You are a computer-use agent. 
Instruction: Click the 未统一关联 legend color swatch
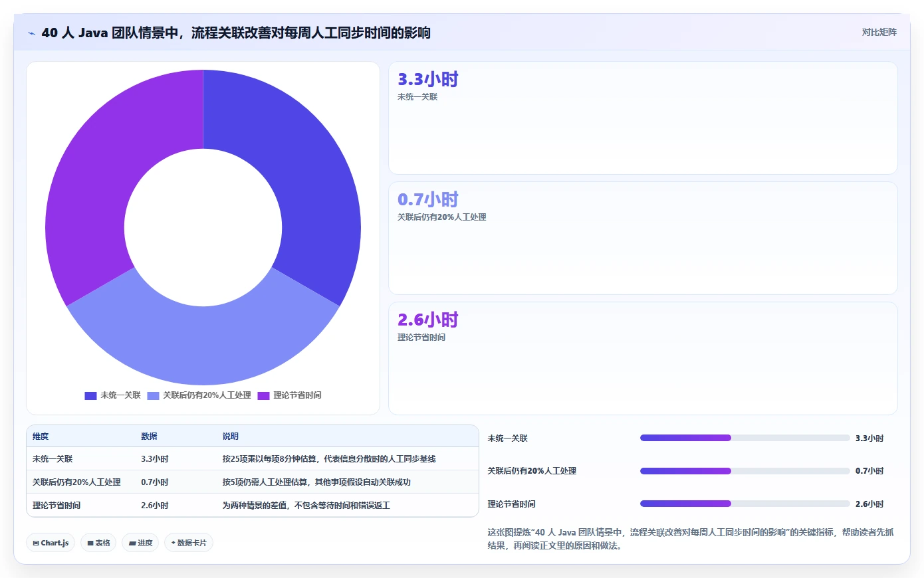coord(90,395)
